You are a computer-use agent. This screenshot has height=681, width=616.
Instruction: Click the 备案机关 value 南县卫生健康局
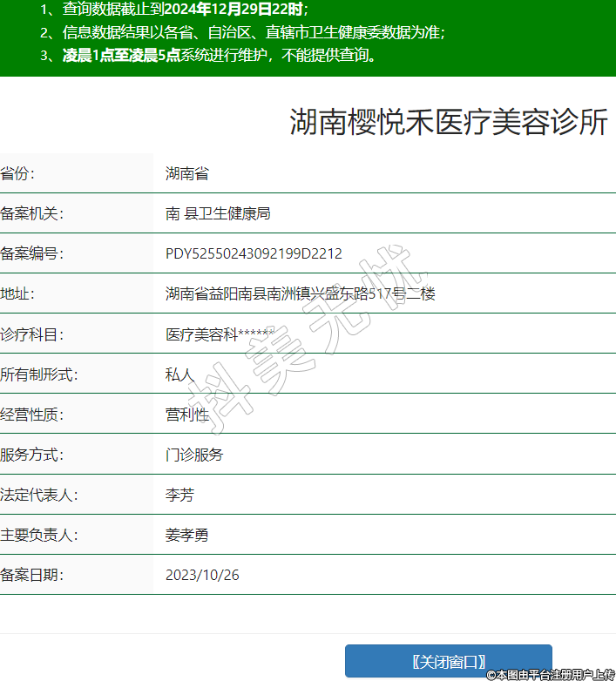(x=218, y=213)
